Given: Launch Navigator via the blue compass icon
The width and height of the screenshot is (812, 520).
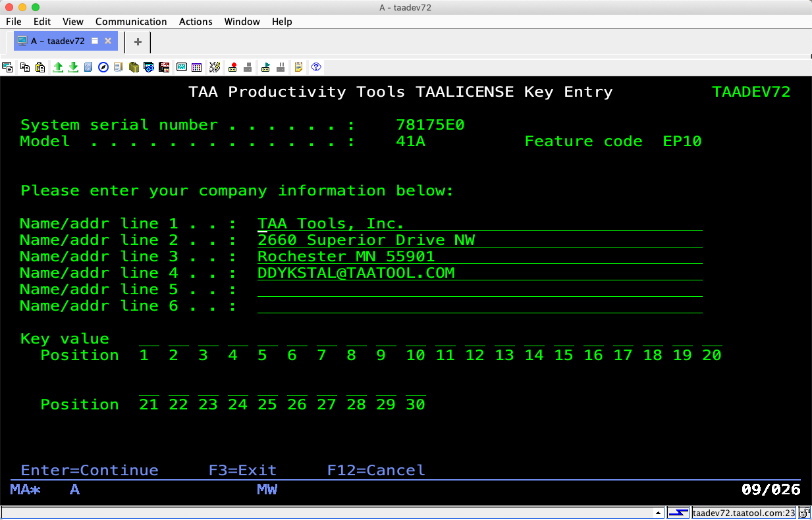Looking at the screenshot, I should point(103,67).
